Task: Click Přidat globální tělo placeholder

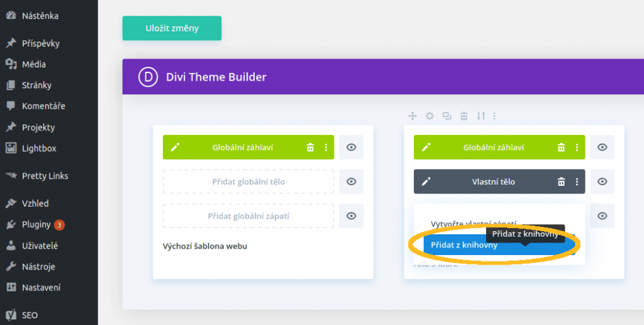Action: (x=248, y=181)
